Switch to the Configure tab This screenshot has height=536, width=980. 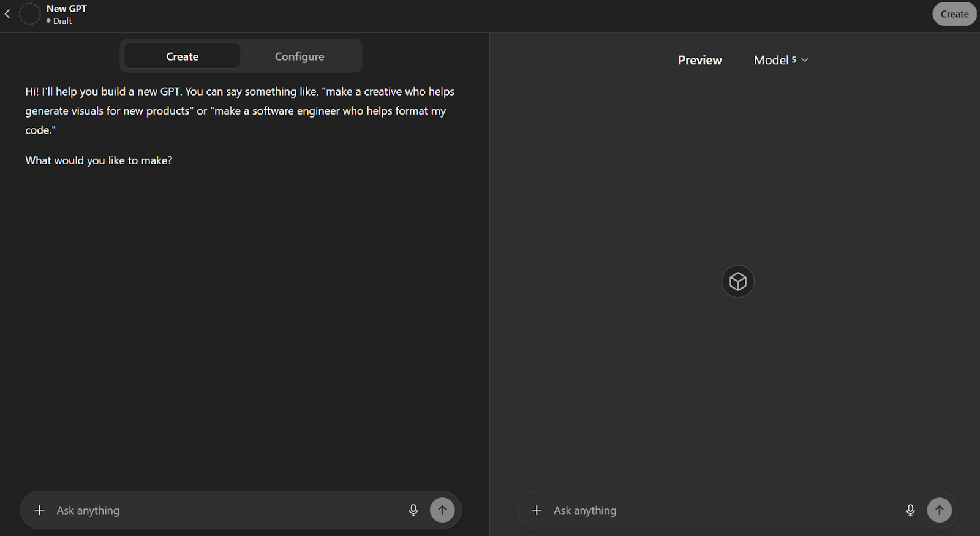(300, 56)
